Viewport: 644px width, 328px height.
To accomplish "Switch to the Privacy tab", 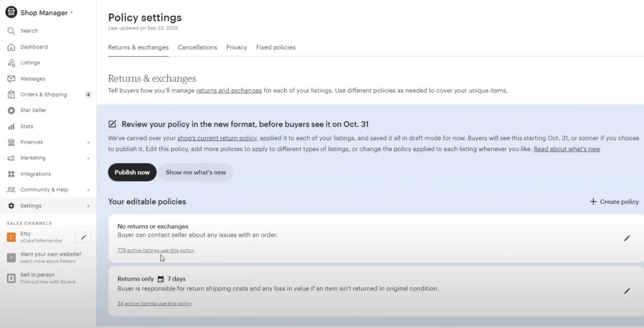I will pyautogui.click(x=236, y=47).
